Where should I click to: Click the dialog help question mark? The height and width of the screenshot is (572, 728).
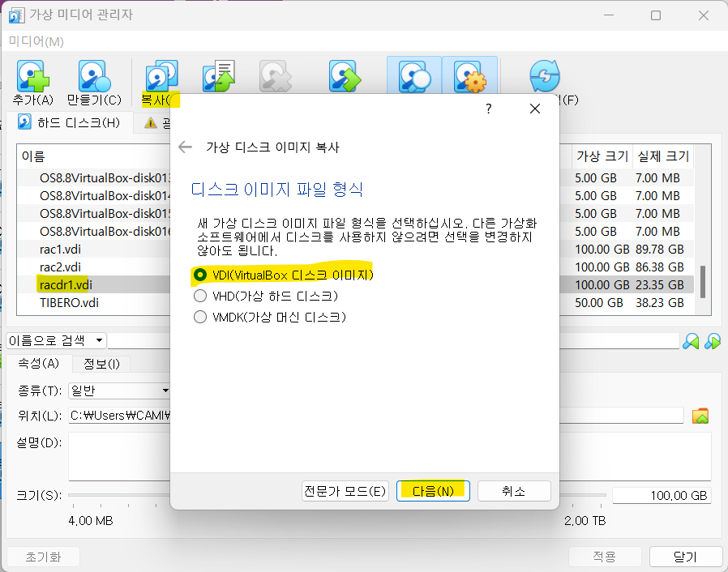(x=488, y=109)
